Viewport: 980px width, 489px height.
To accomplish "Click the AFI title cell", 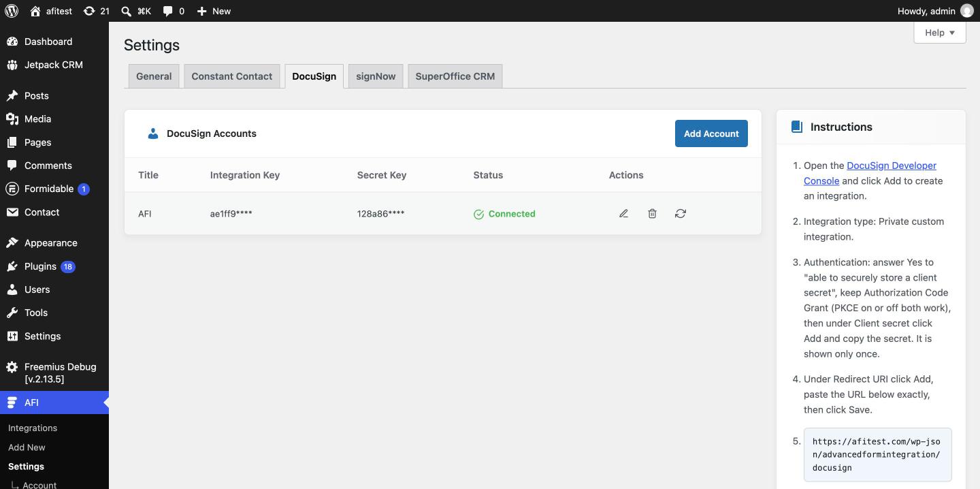I will [145, 214].
